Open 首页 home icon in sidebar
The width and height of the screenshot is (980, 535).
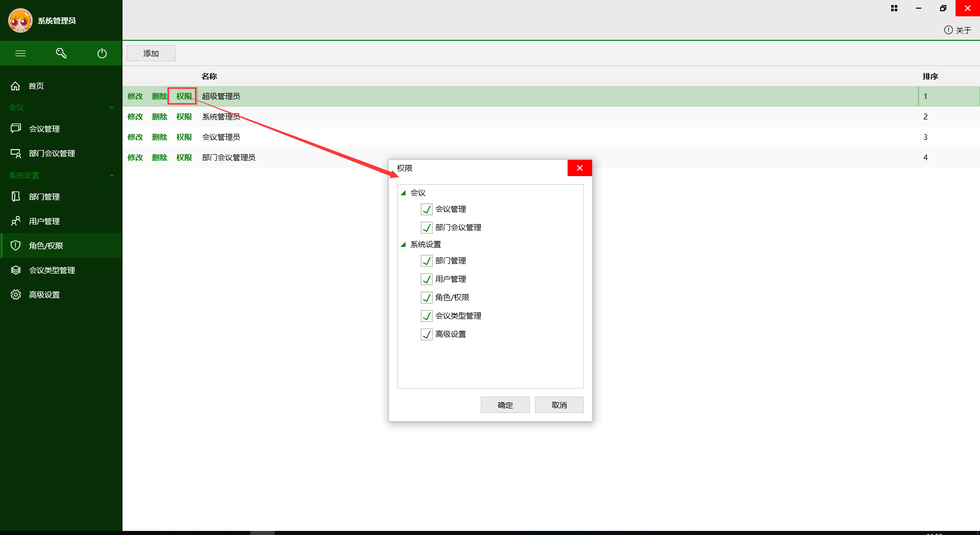[x=16, y=86]
